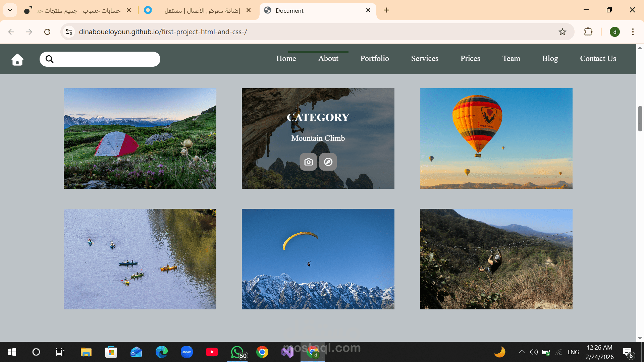The height and width of the screenshot is (362, 644).
Task: Expand the tab search dropdown arrow
Action: coord(10,10)
